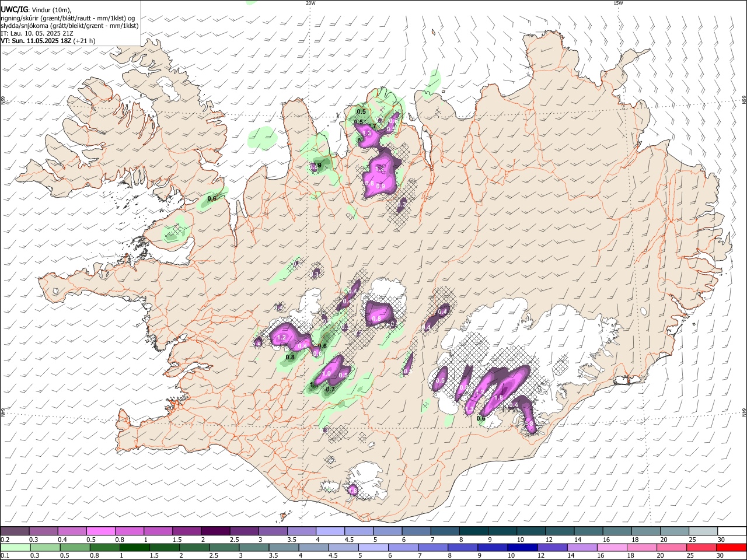The width and height of the screenshot is (747, 560).
Task: Click the '15W' longitude label
Action: coord(618,3)
